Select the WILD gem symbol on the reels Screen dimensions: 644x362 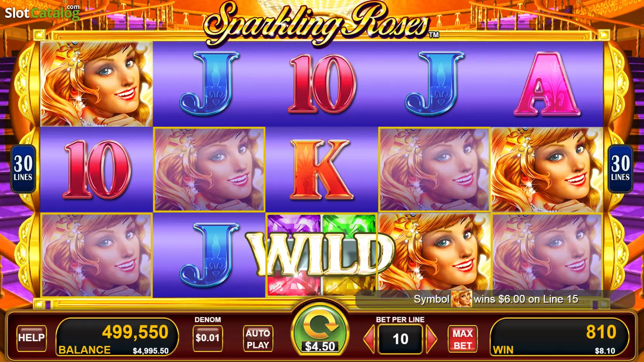(x=321, y=255)
